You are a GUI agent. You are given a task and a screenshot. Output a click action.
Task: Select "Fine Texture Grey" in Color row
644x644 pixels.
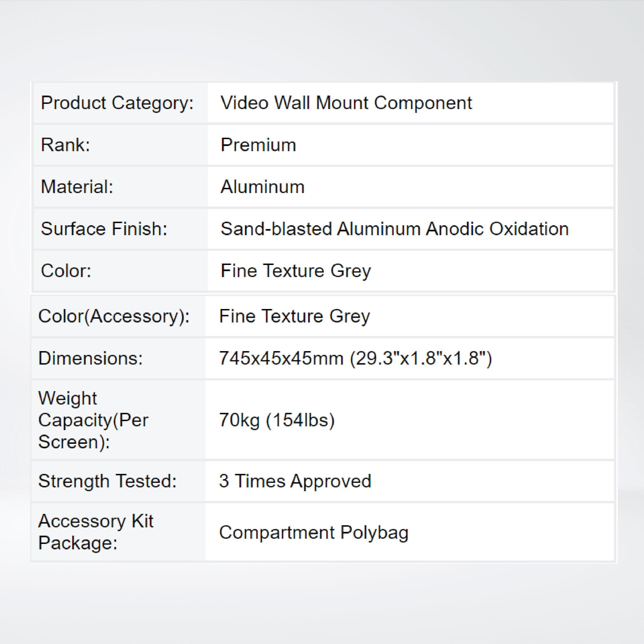[x=296, y=271]
